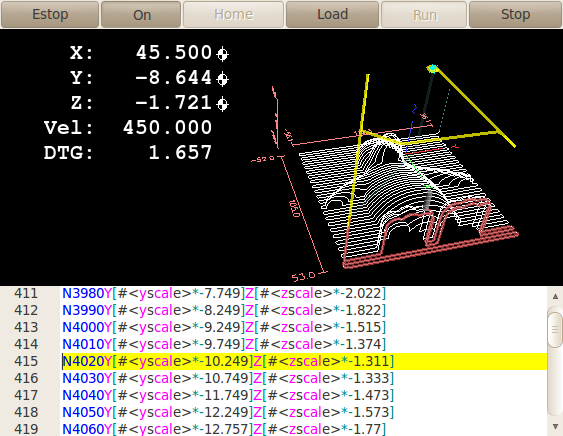This screenshot has width=563, height=436.
Task: Click the Estop button
Action: point(50,14)
